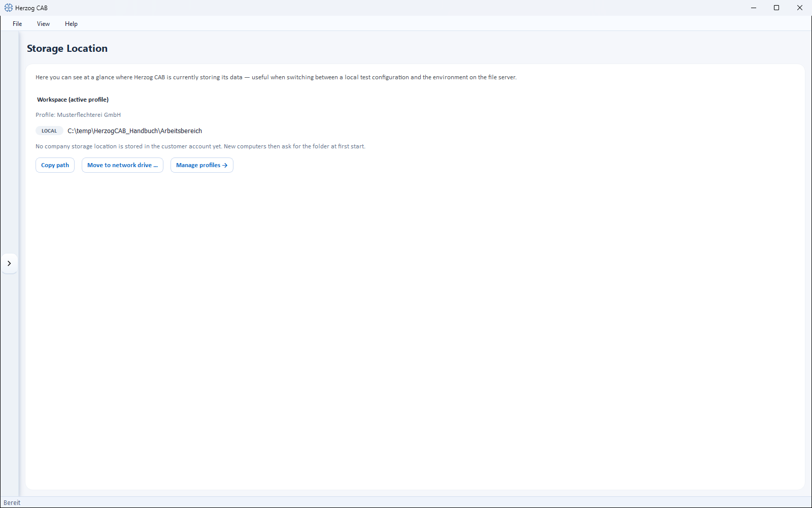Click the Copy path button

pos(55,165)
